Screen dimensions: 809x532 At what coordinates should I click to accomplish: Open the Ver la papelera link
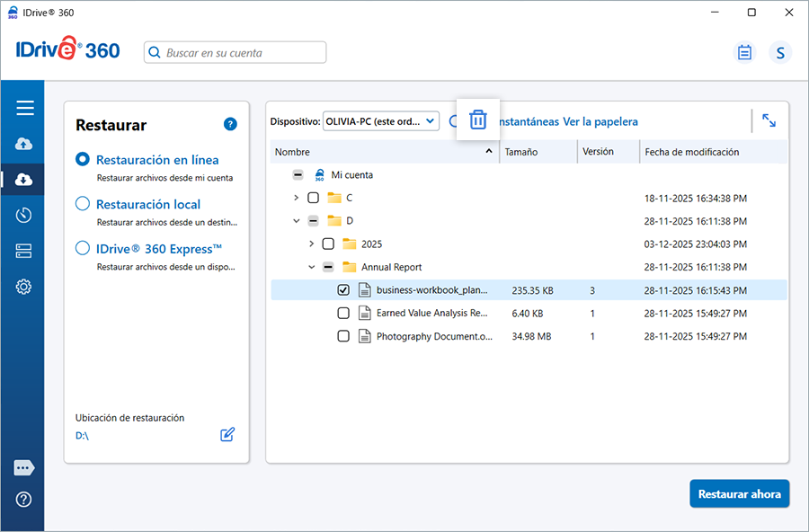pyautogui.click(x=600, y=121)
